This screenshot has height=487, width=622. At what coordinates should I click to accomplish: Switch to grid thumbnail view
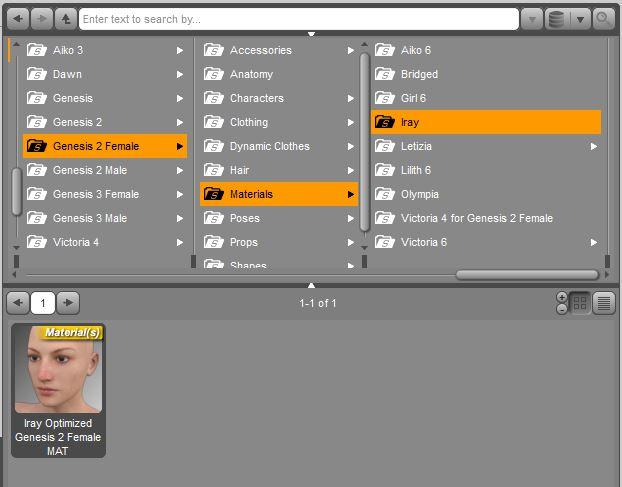[x=580, y=303]
